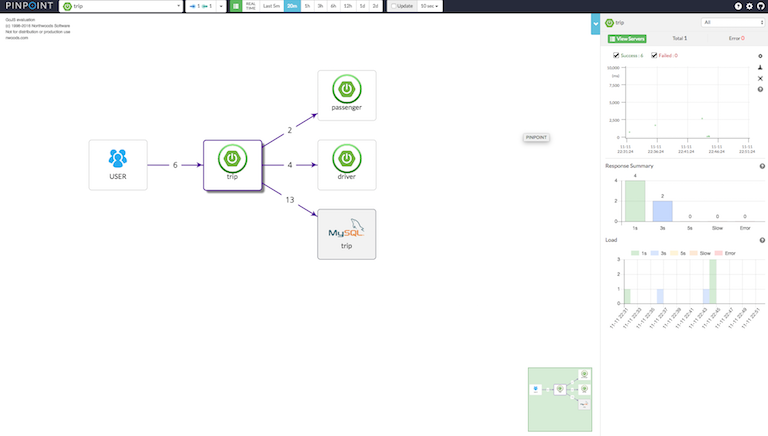Select the driver service node icon
The width and height of the screenshot is (768, 436).
coord(346,158)
